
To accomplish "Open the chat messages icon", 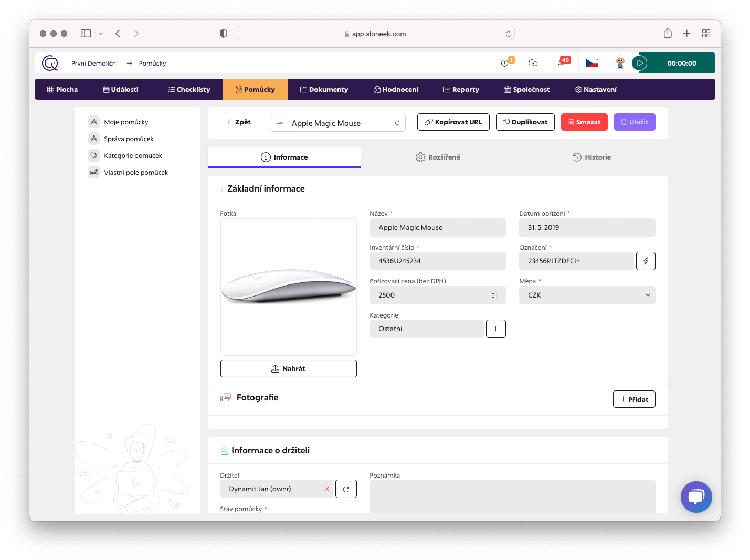I will (x=533, y=63).
